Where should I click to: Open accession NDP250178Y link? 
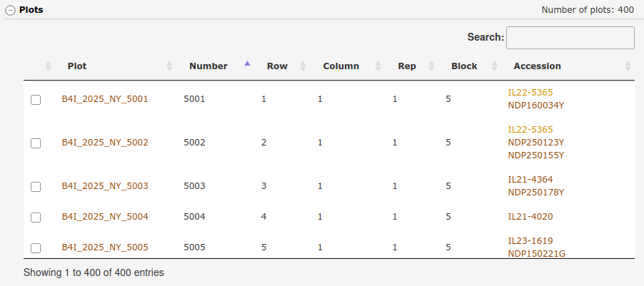(x=535, y=193)
